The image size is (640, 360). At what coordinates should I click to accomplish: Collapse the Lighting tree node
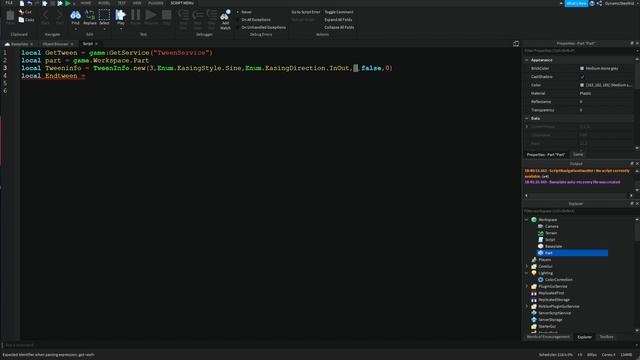527,273
